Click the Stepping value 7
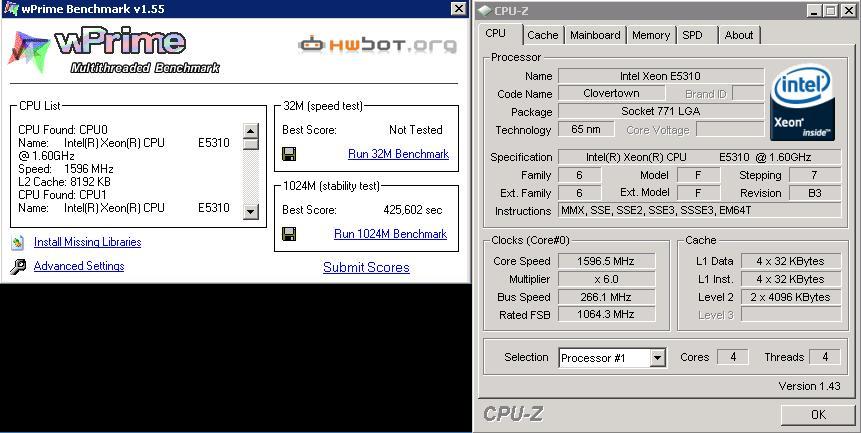 tap(814, 175)
